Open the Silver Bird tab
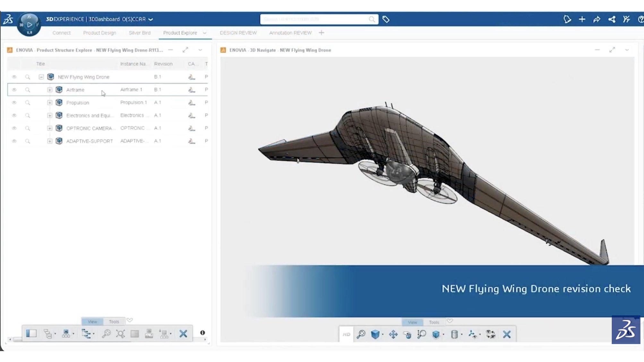Screen dimensions: 644x362 coord(140,33)
